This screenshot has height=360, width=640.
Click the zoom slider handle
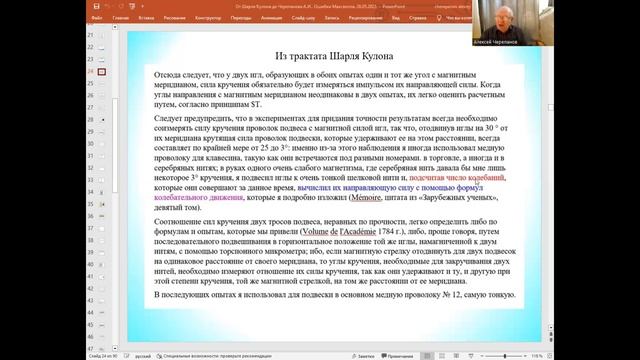click(x=505, y=356)
